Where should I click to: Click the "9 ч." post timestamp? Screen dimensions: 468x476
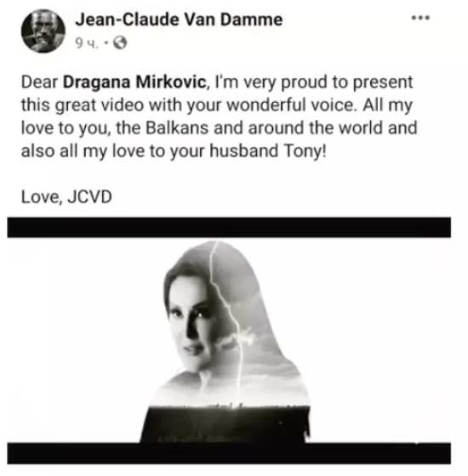pyautogui.click(x=87, y=43)
